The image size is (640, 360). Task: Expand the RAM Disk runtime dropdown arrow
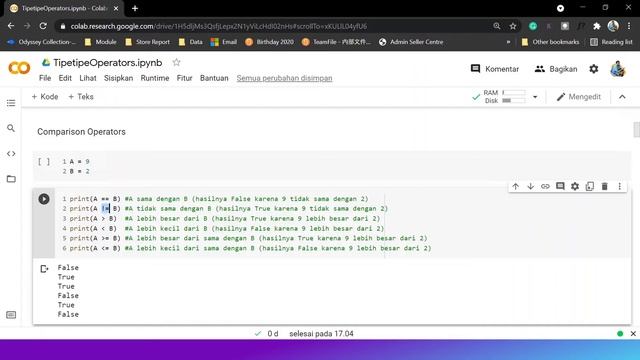click(535, 97)
